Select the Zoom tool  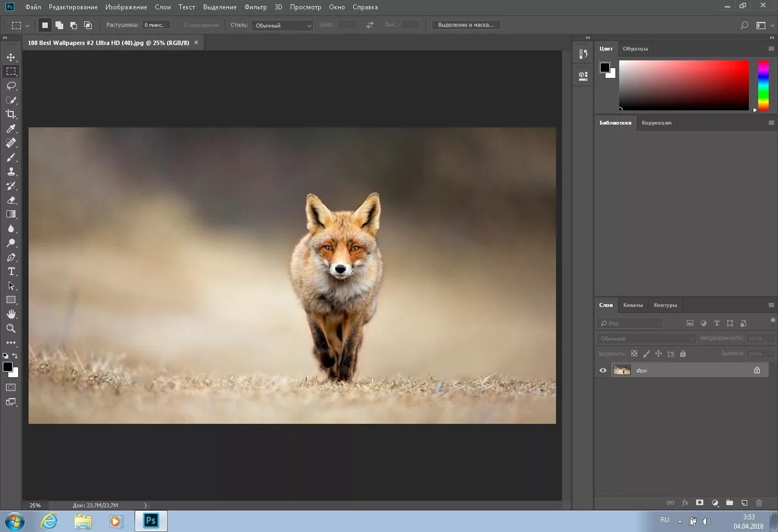pyautogui.click(x=11, y=328)
